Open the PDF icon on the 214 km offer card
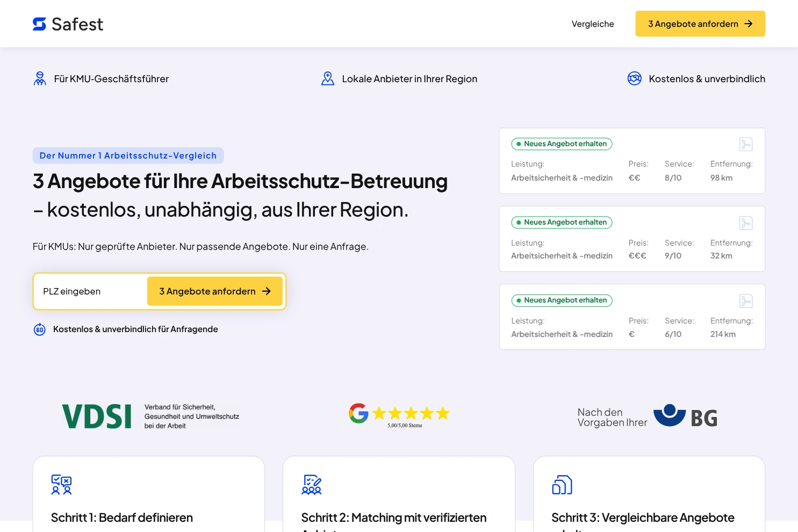The height and width of the screenshot is (532, 798). (x=746, y=300)
